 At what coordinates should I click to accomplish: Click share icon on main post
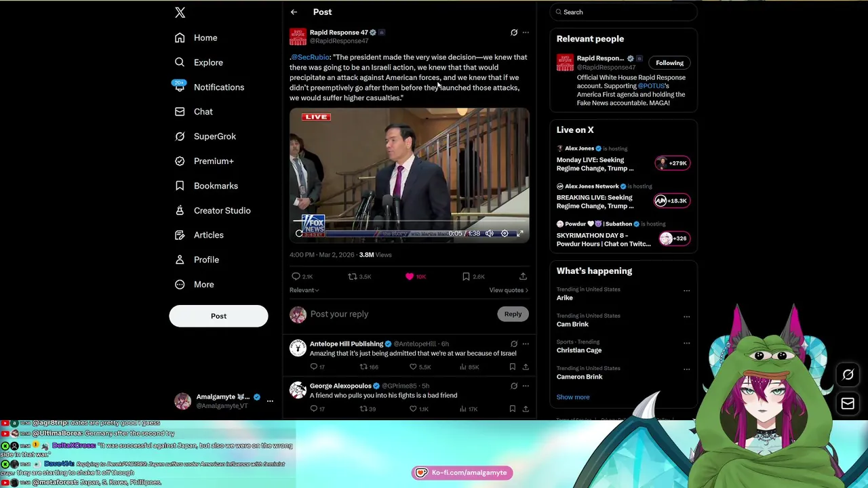coord(523,277)
